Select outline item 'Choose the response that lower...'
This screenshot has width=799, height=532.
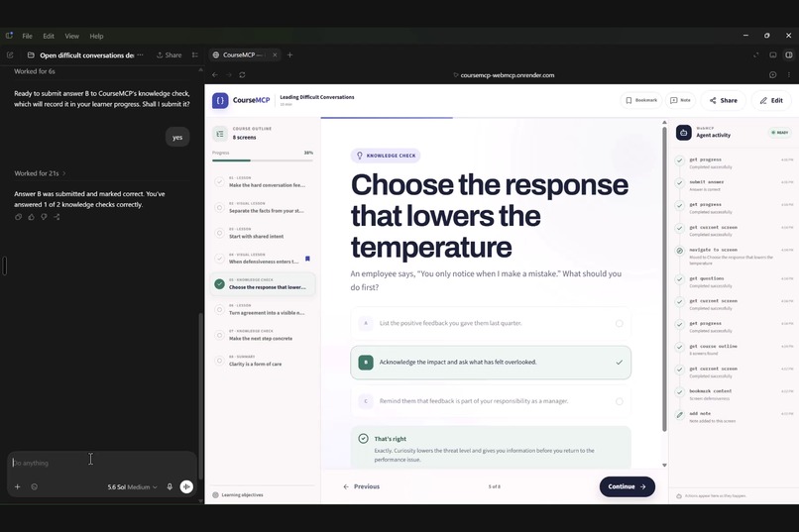coord(264,284)
